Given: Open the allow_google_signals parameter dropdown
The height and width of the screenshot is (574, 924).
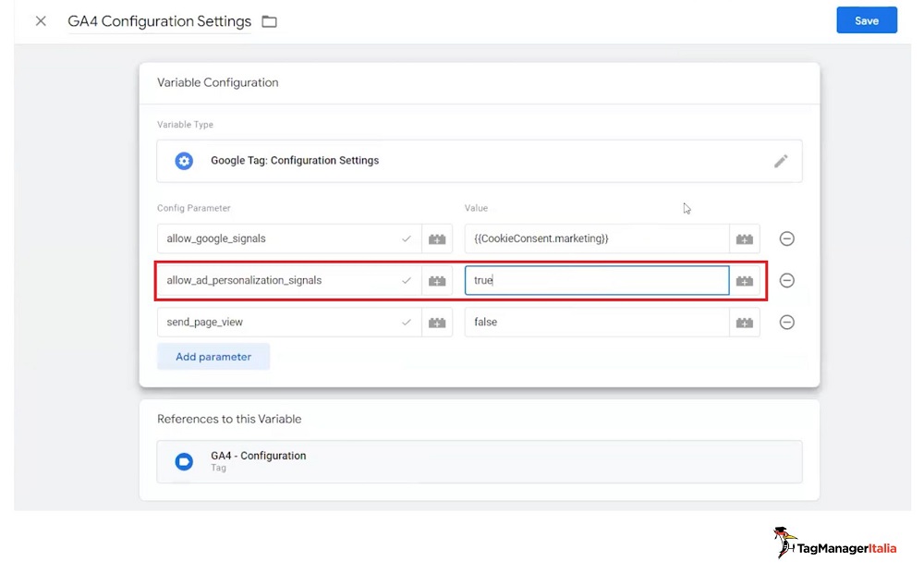Looking at the screenshot, I should [289, 238].
